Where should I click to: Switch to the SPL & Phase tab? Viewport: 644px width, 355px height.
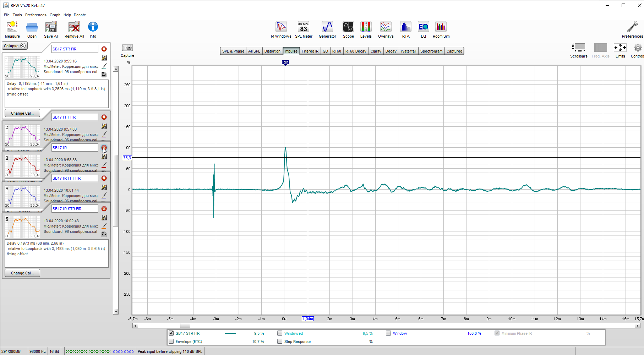pyautogui.click(x=233, y=51)
